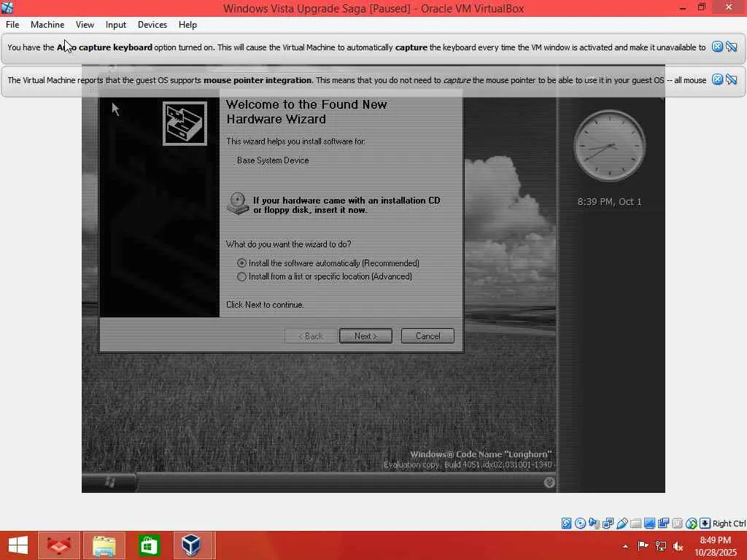Click the keyboard capture down-arrow indicator
This screenshot has width=747, height=560.
click(x=705, y=524)
